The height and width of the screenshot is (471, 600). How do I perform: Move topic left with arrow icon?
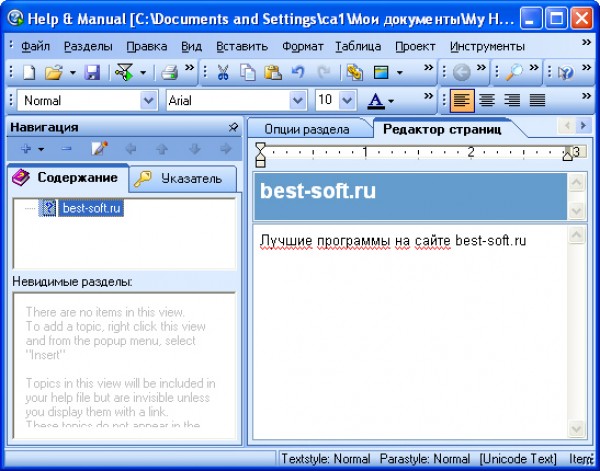click(x=131, y=148)
